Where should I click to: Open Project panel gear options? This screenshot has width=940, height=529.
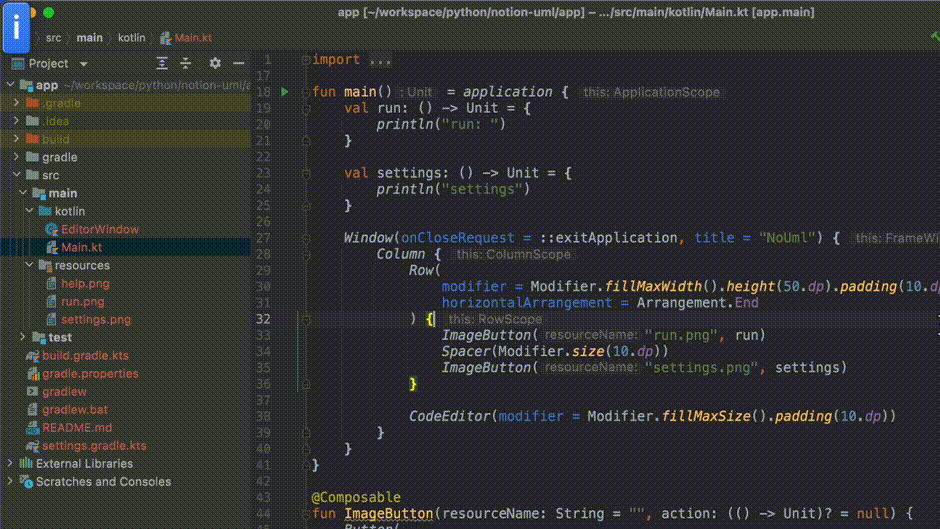pyautogui.click(x=214, y=63)
